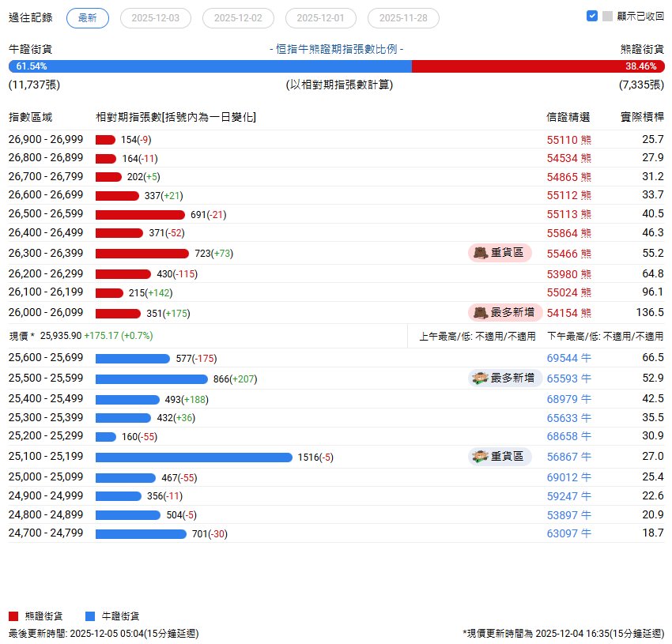
Task: Open bull warrant 69544
Action: point(568,358)
